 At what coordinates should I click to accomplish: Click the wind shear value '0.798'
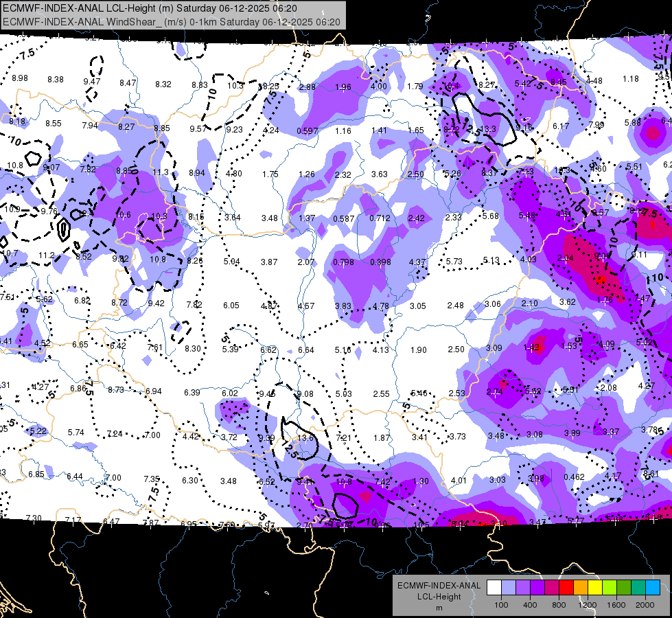click(x=343, y=262)
